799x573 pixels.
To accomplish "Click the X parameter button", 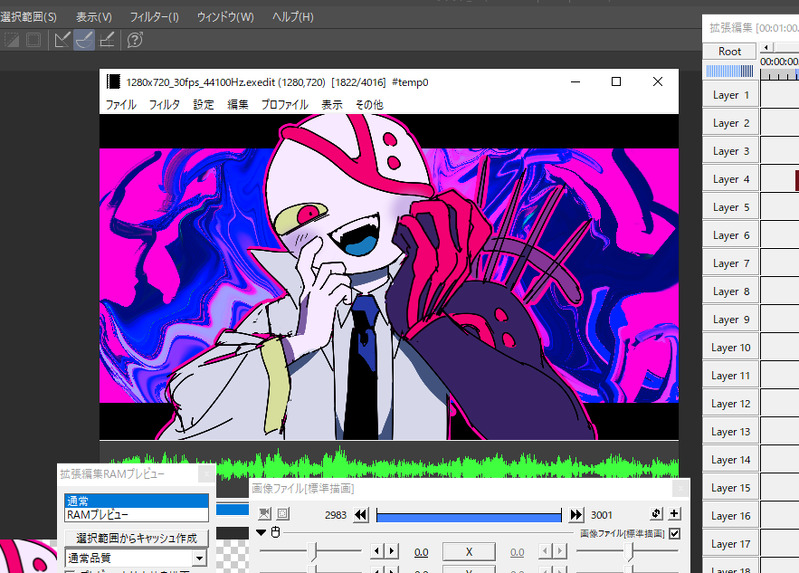I will click(469, 552).
